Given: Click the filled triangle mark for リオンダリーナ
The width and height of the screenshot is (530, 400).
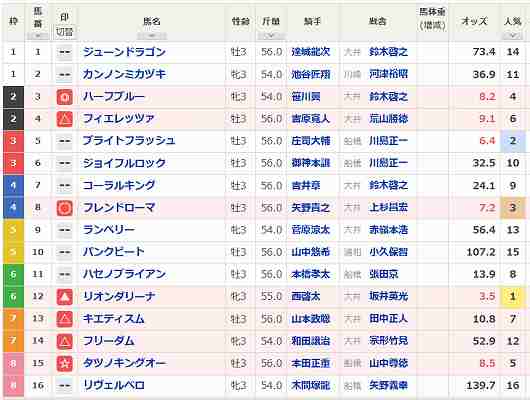Looking at the screenshot, I should tap(64, 297).
